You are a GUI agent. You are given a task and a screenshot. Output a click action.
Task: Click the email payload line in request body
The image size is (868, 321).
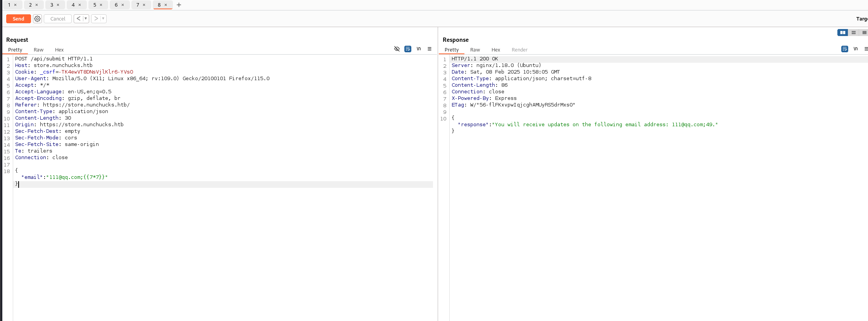tap(64, 177)
